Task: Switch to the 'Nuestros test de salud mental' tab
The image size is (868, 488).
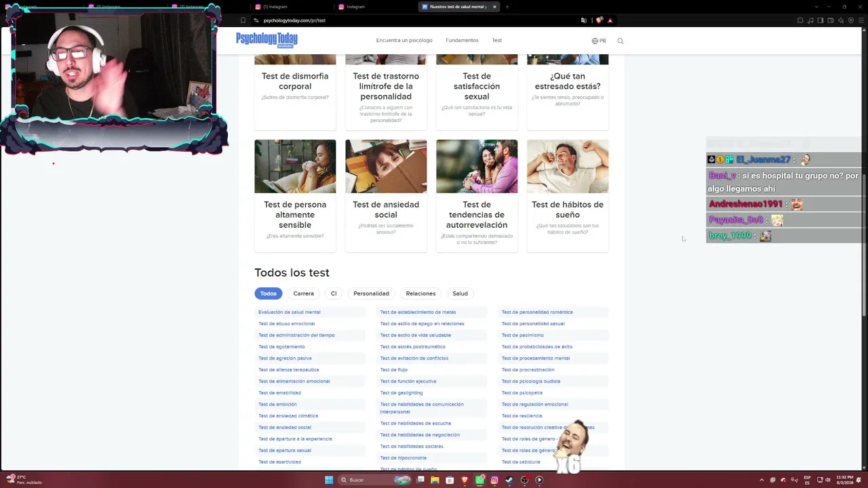Action: tap(458, 7)
